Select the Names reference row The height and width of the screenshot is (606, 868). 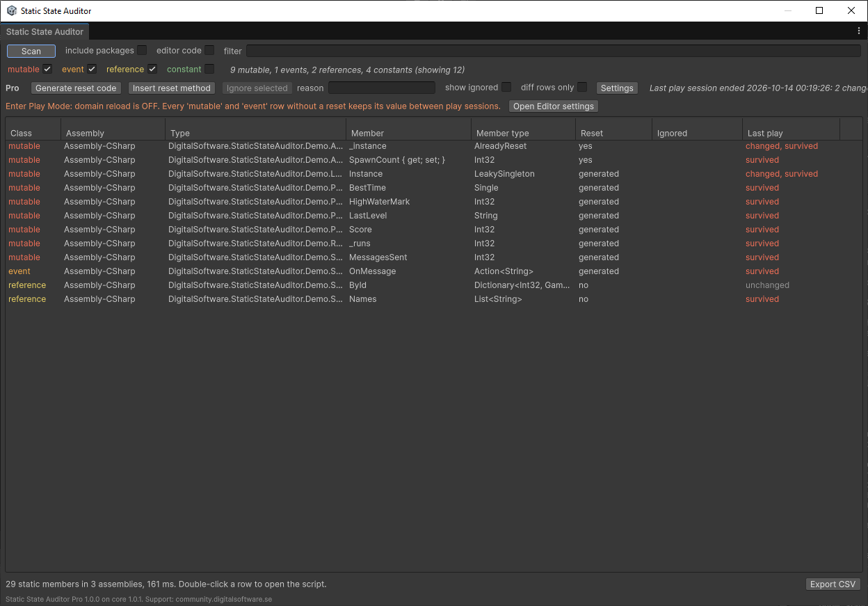tap(434, 299)
